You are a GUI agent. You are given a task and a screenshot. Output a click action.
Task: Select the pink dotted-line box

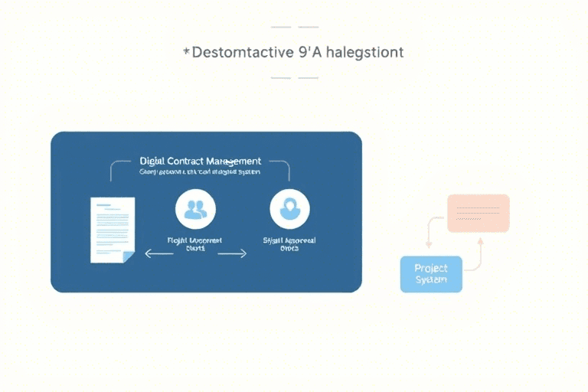(x=478, y=213)
